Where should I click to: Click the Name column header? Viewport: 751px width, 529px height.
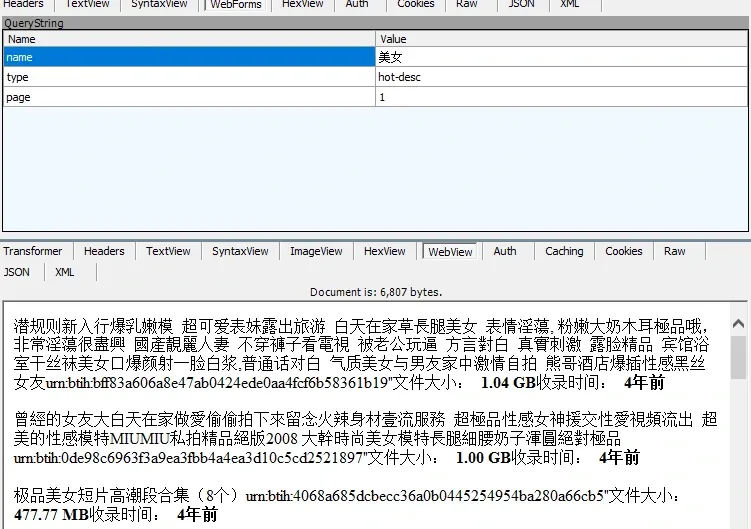point(190,39)
